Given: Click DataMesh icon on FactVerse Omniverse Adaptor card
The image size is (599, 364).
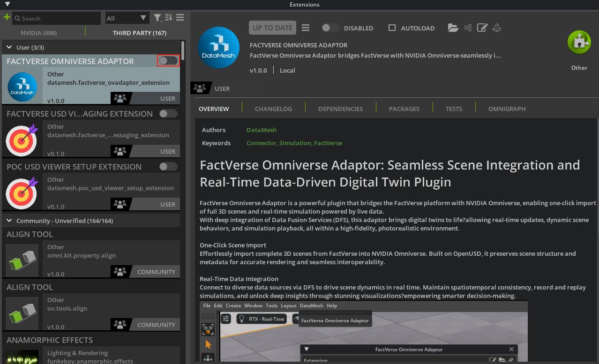Looking at the screenshot, I should 22,87.
